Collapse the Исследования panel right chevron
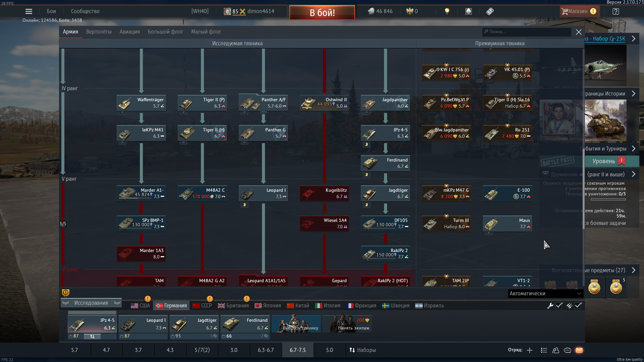Screen dimensions: 644x362 (x=117, y=303)
